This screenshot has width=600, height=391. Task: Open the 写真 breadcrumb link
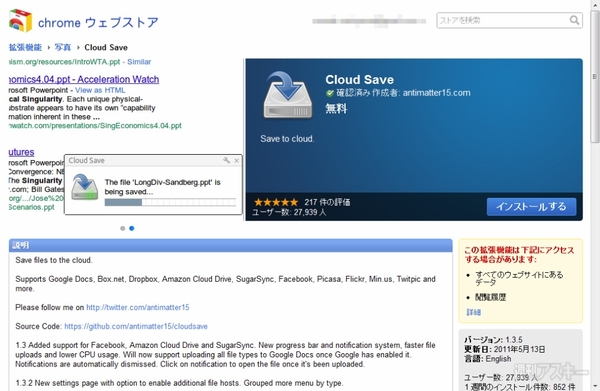(x=63, y=47)
